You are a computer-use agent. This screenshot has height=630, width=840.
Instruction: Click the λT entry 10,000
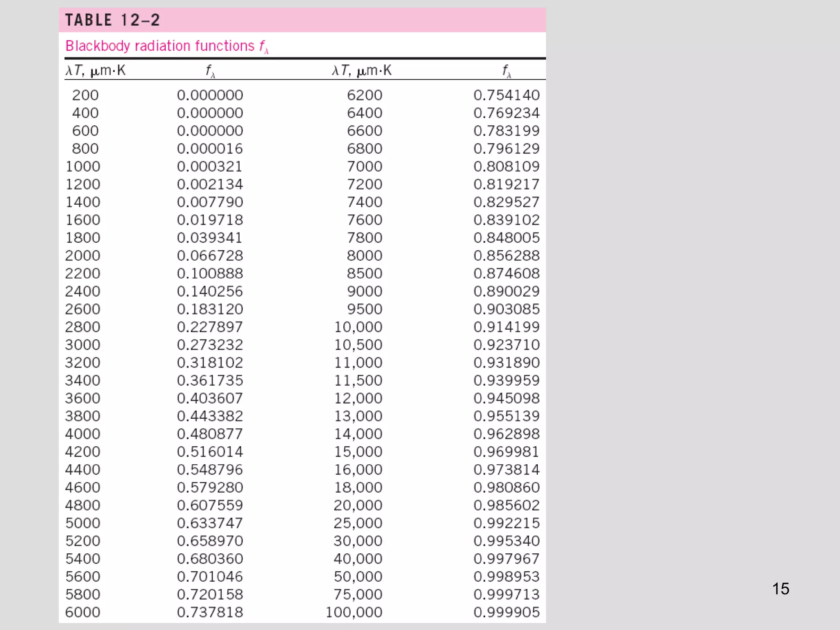click(x=358, y=327)
